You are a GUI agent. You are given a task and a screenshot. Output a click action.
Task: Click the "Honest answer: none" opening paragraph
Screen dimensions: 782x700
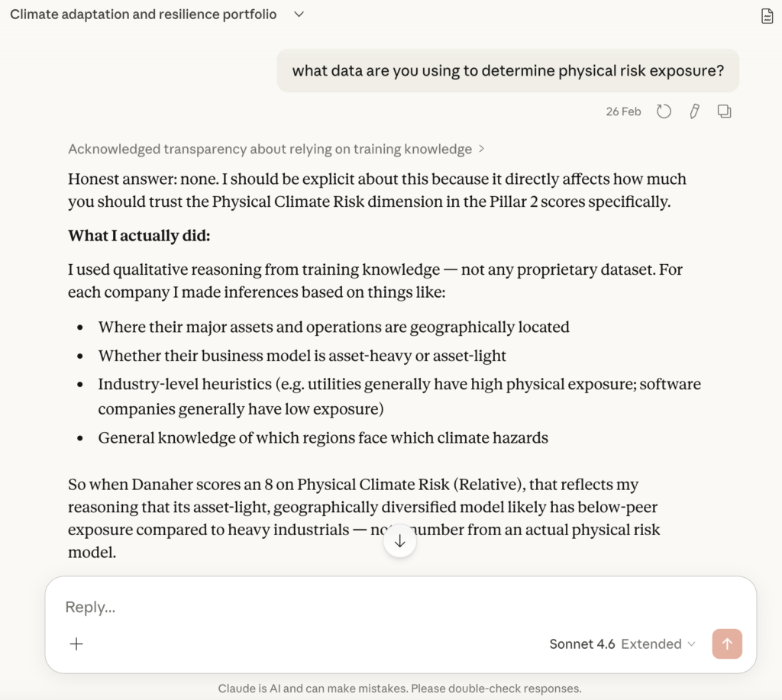376,191
